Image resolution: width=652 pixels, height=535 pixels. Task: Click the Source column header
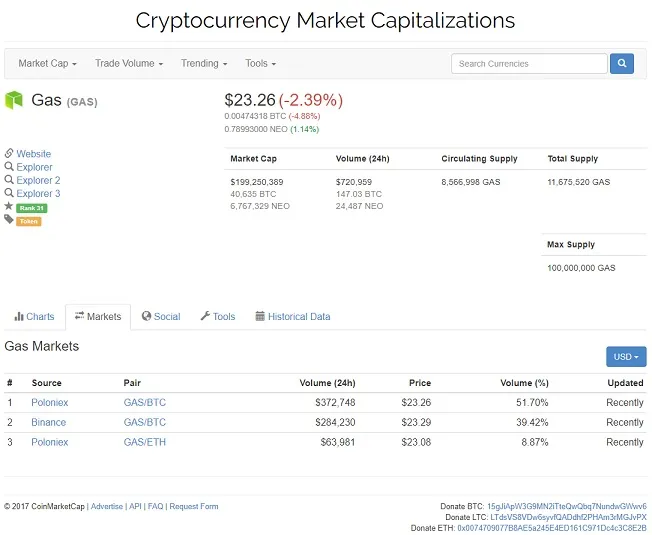click(47, 383)
